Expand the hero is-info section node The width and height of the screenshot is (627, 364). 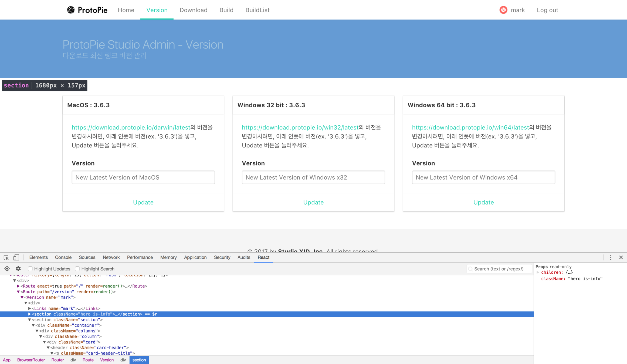(29, 314)
